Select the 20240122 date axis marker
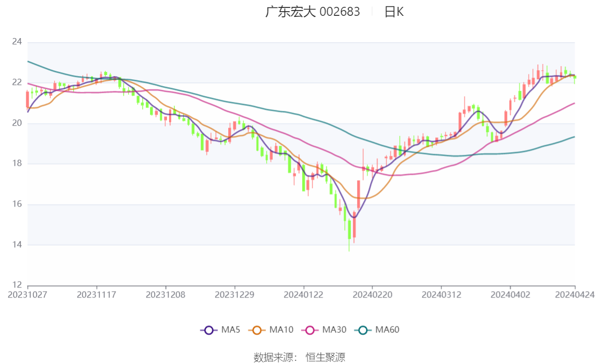This screenshot has width=599, height=364. click(x=303, y=295)
